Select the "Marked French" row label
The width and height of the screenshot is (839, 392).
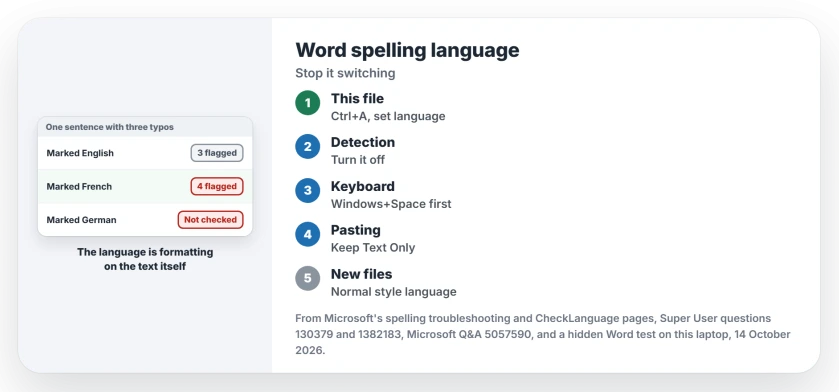(79, 187)
